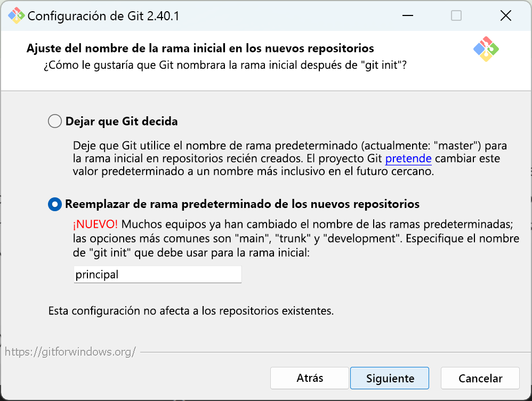The height and width of the screenshot is (401, 532).
Task: Go back with the Atrás button
Action: tap(309, 378)
